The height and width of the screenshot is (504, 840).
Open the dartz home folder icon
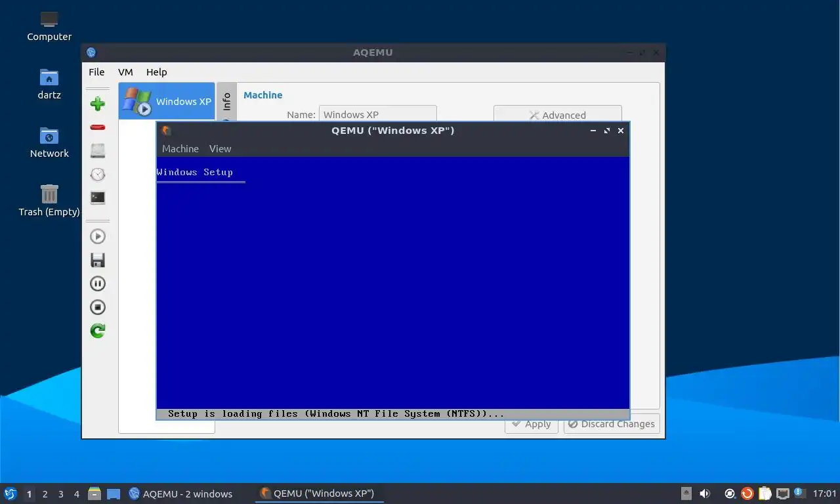point(49,84)
